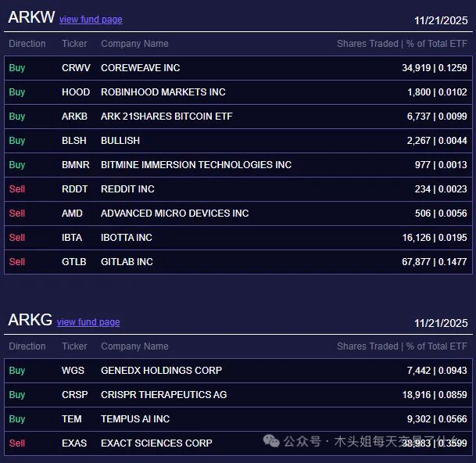Select the CRSP ticker cell

[x=75, y=395]
